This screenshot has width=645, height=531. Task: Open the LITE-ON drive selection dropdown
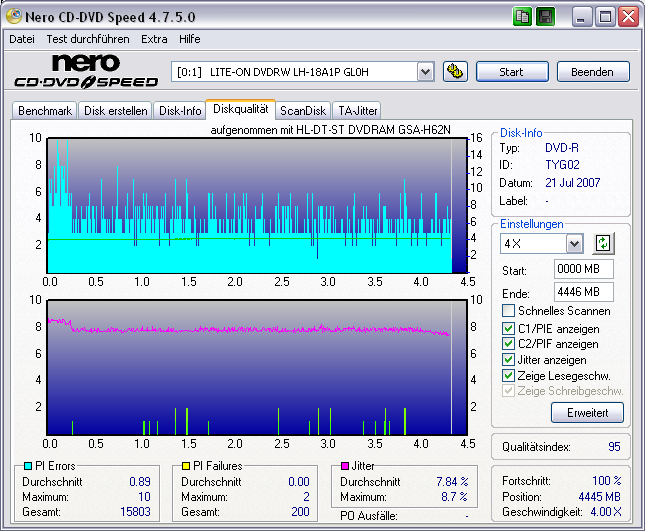tap(425, 72)
